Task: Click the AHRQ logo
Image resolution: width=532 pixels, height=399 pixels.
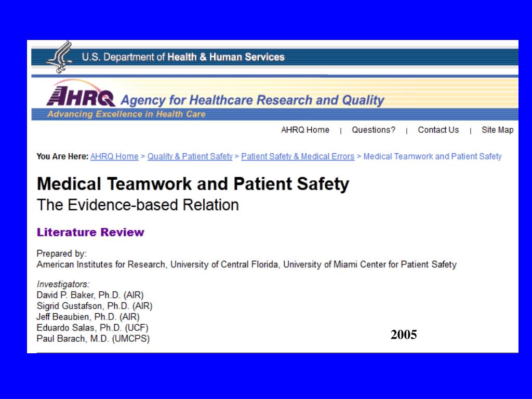Action: point(81,94)
